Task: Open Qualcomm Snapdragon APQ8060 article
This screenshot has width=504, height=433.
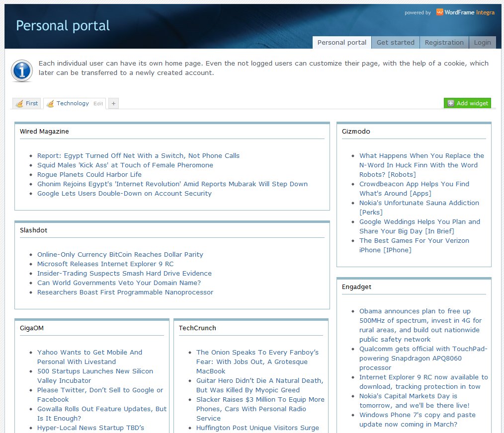Action: pos(423,358)
